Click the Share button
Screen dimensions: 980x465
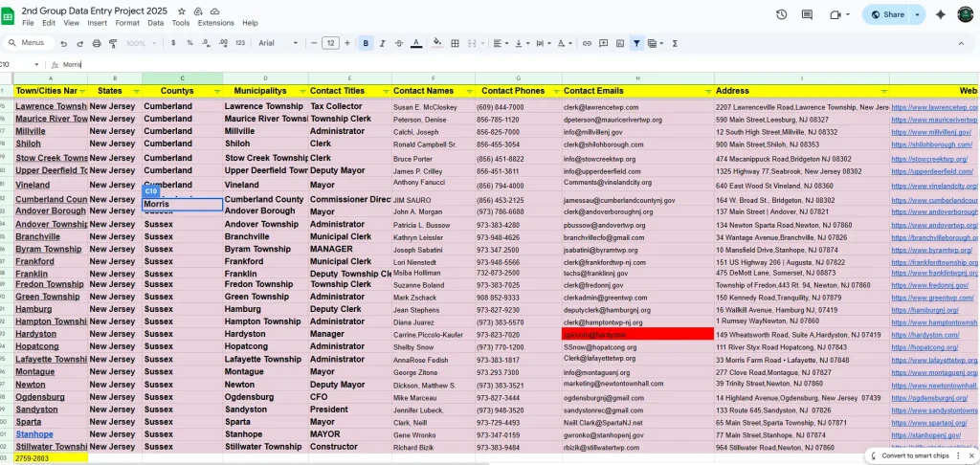(x=886, y=14)
